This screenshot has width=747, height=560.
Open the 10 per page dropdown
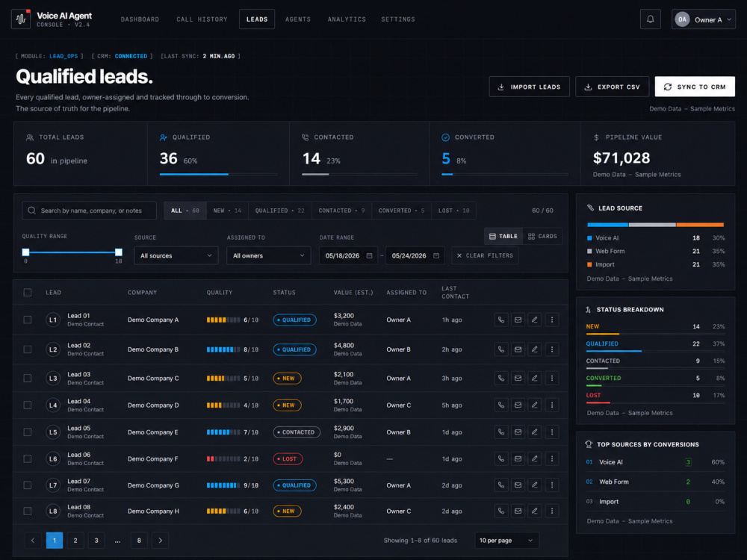506,541
